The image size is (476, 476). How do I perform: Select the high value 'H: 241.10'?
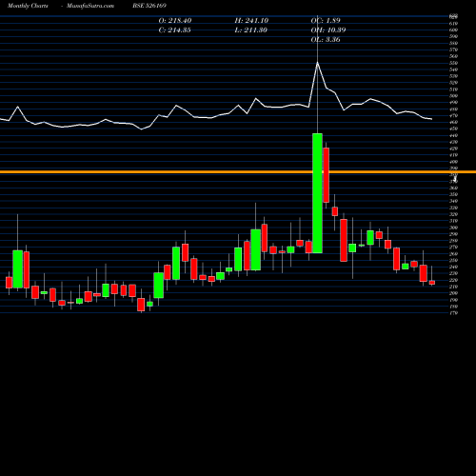coord(251,21)
